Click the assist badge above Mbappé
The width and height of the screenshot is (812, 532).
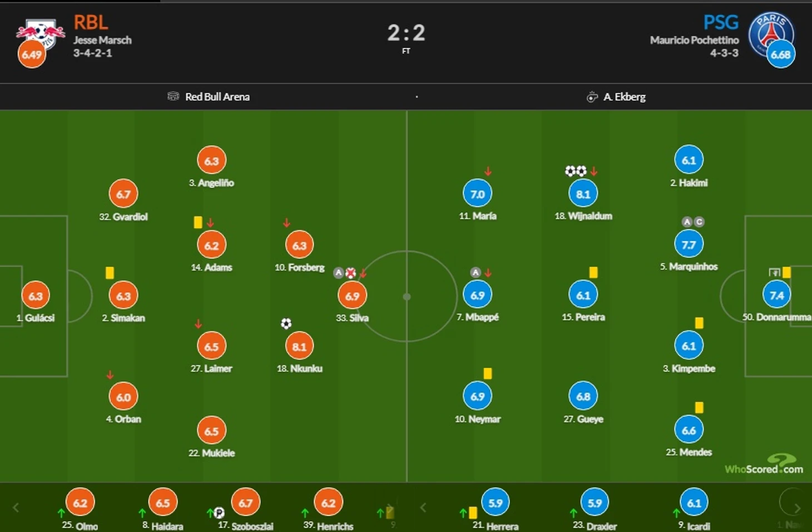[475, 272]
